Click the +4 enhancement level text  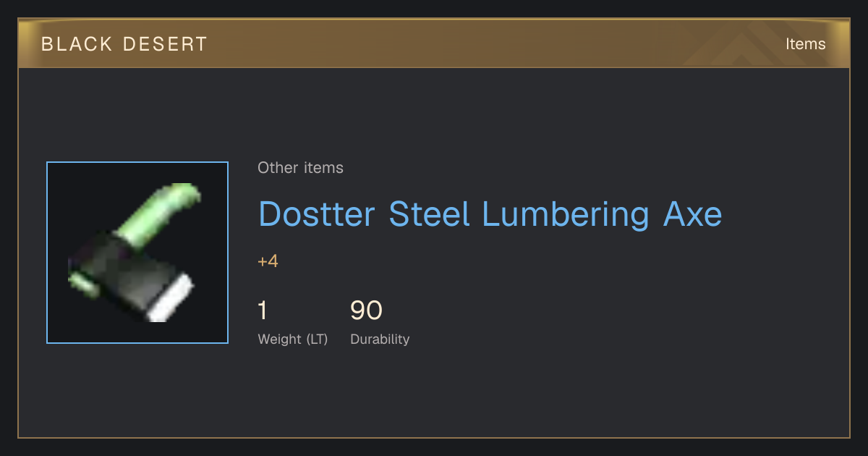pyautogui.click(x=268, y=261)
